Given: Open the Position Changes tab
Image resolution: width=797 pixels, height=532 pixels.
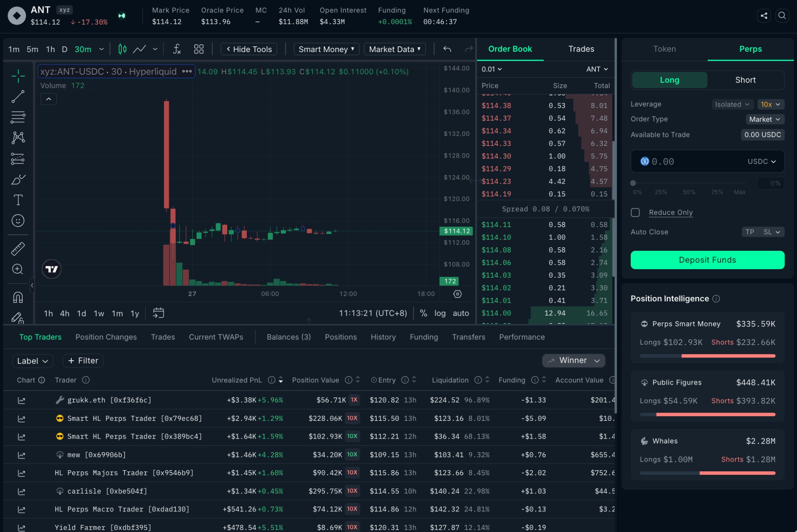Looking at the screenshot, I should [x=106, y=337].
